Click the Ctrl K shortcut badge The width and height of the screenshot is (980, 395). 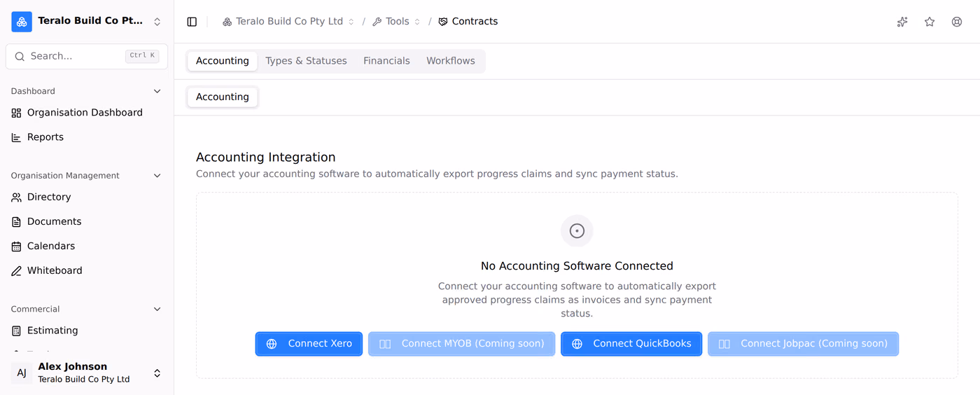pos(142,56)
